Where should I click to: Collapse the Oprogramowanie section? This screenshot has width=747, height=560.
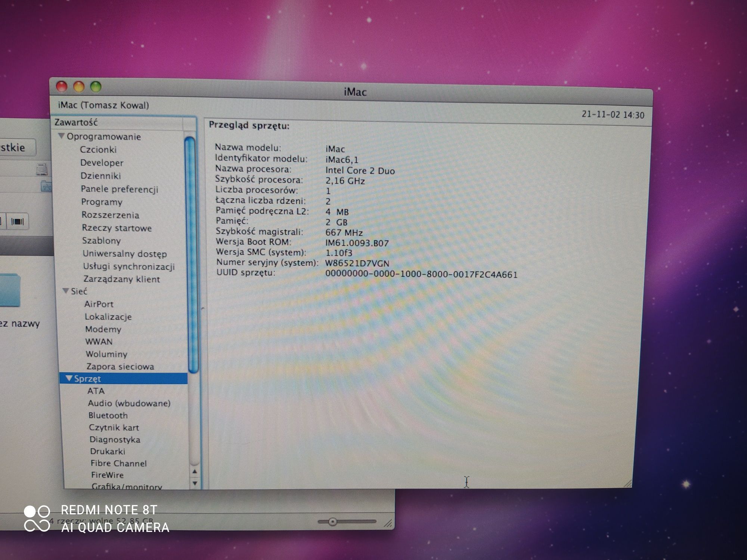(62, 137)
